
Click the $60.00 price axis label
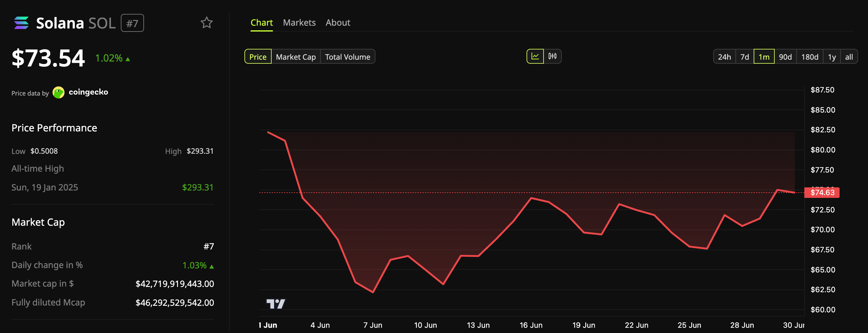coord(823,310)
